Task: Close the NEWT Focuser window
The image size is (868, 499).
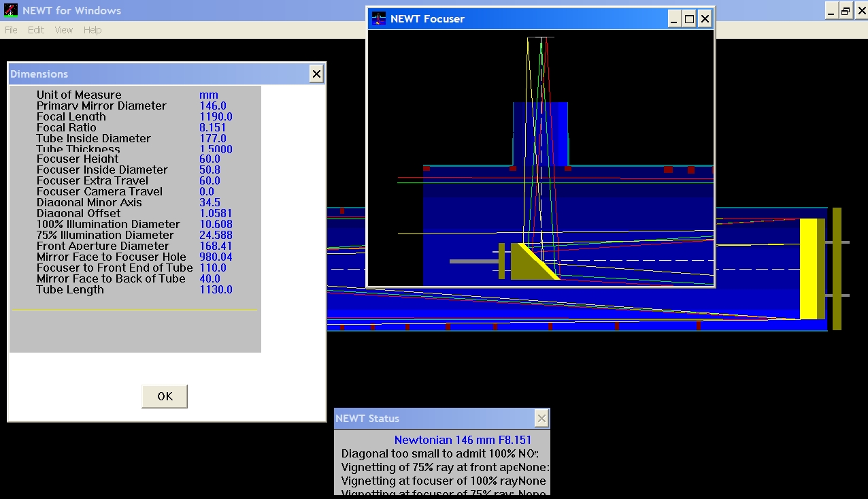Action: tap(705, 19)
